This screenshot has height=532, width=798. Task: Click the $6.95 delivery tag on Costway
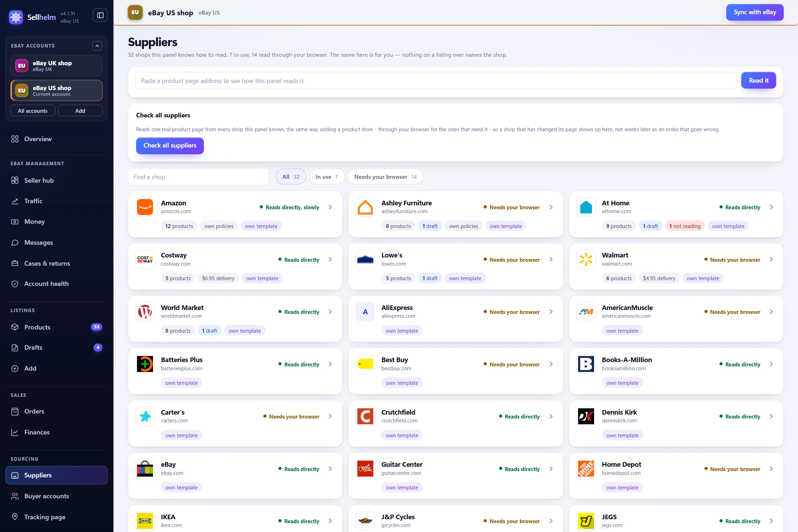tap(218, 278)
